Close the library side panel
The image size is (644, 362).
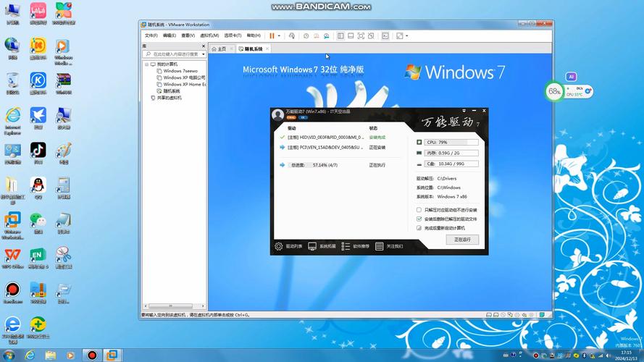[204, 46]
